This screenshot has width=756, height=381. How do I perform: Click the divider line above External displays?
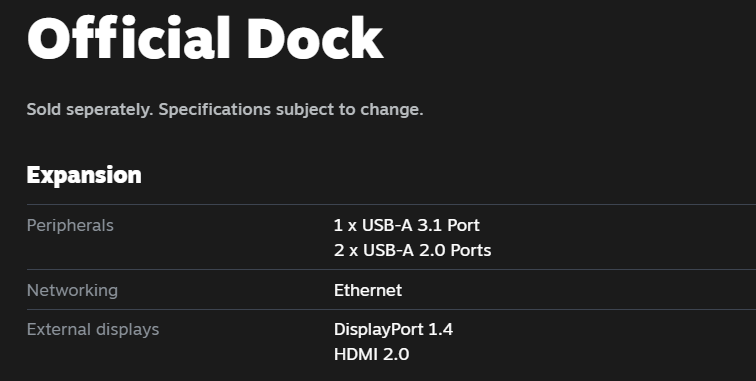click(x=391, y=309)
